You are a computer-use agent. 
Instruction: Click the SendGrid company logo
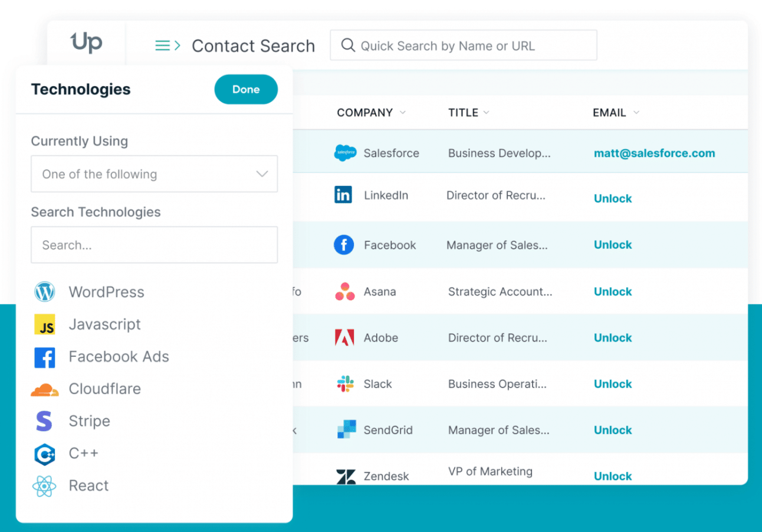(346, 429)
